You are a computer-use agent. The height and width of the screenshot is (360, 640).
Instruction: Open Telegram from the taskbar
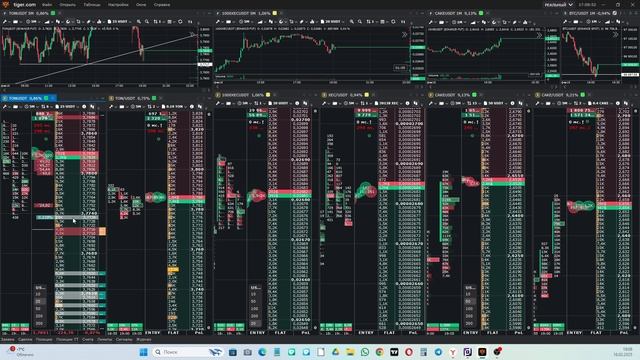coord(438,352)
